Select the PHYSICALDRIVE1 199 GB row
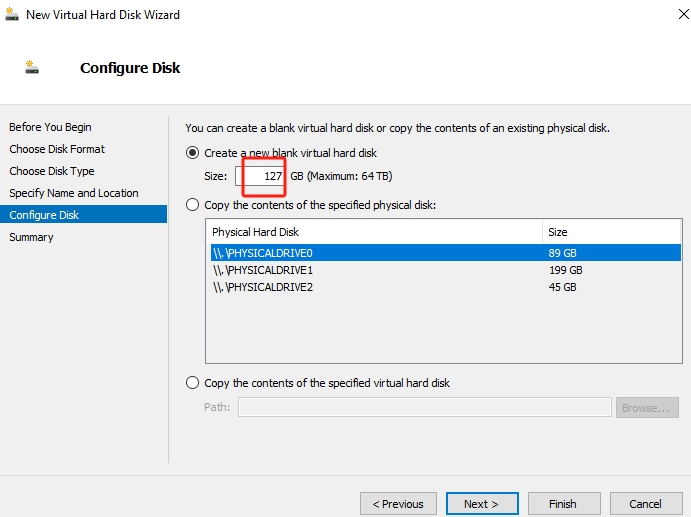The image size is (691, 517). (446, 270)
